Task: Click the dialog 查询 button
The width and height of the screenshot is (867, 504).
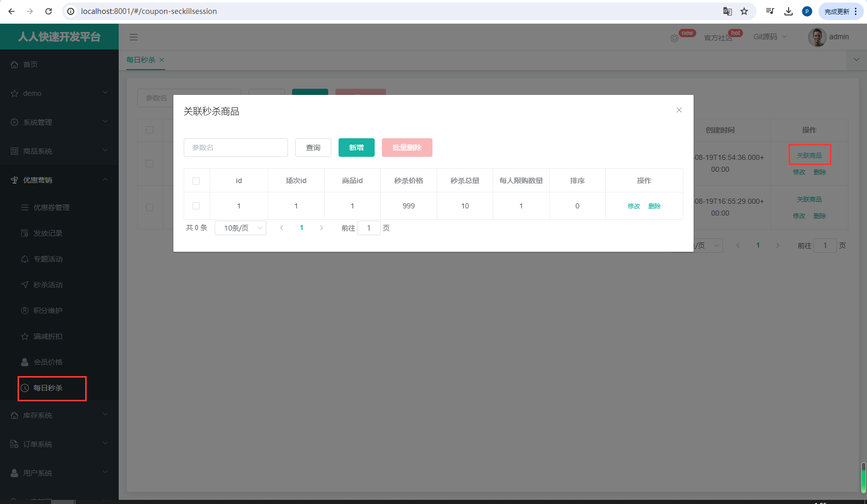Action: 313,148
